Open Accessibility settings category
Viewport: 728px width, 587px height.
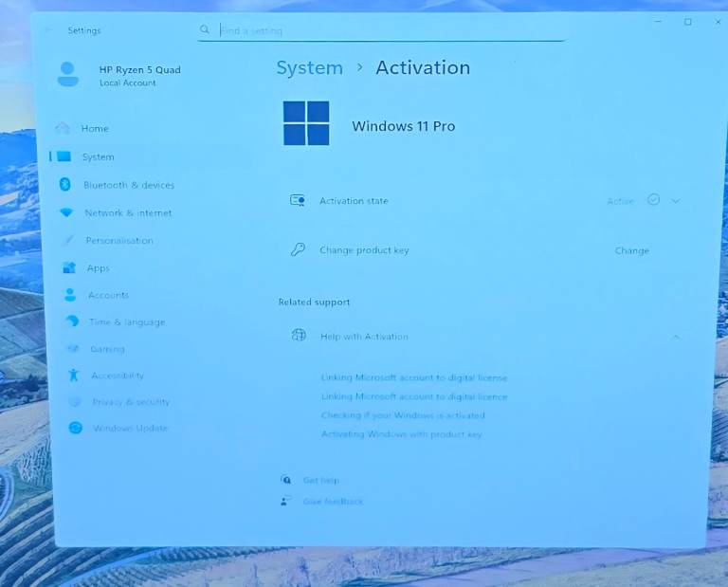(x=118, y=376)
